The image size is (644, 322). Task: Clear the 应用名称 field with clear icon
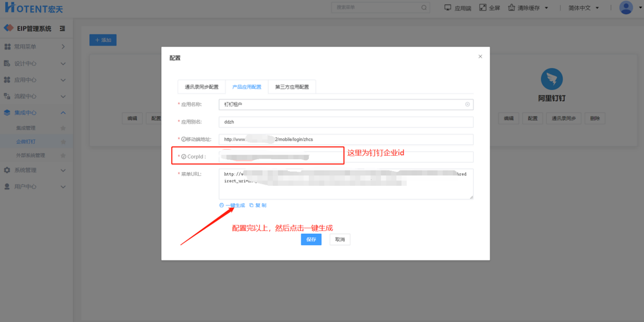point(468,104)
